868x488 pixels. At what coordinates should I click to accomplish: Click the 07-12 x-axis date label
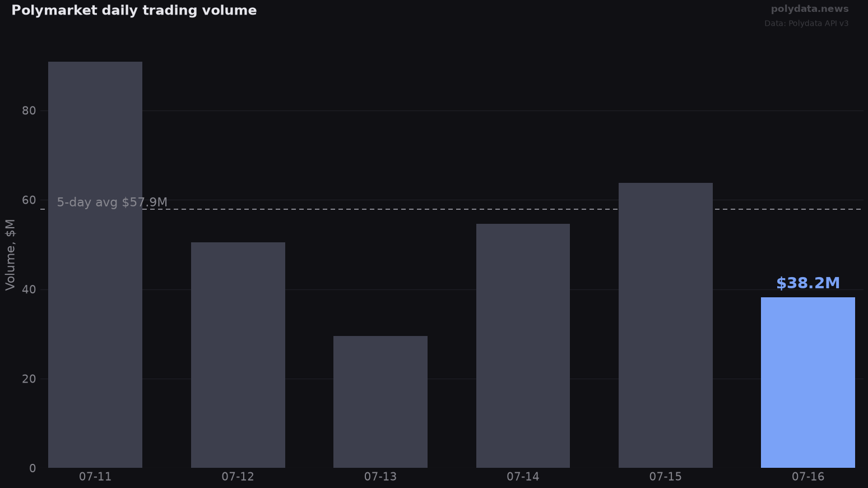[238, 477]
